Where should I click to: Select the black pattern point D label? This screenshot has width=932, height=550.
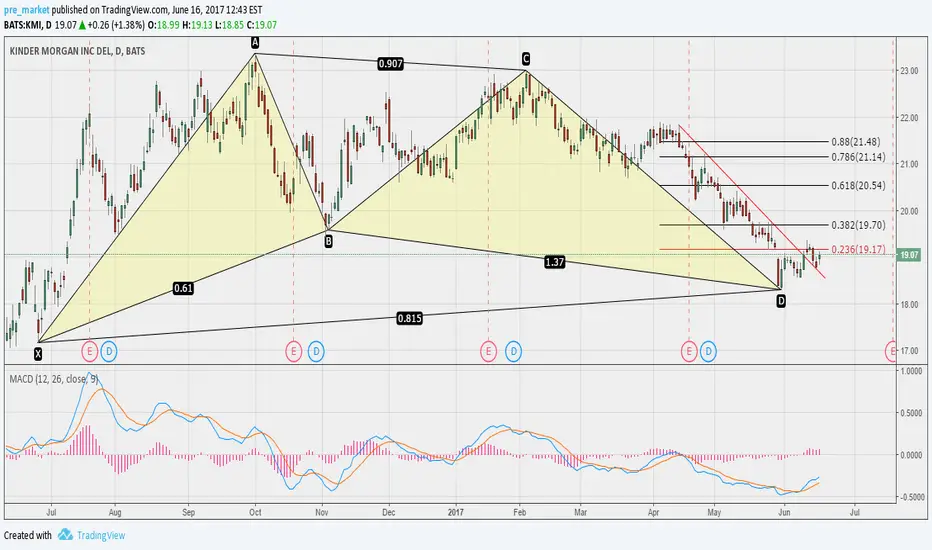point(781,301)
